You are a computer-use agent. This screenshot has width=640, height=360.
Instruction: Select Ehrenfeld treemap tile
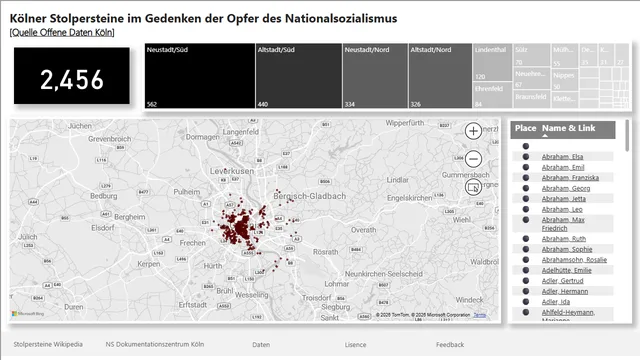point(493,95)
